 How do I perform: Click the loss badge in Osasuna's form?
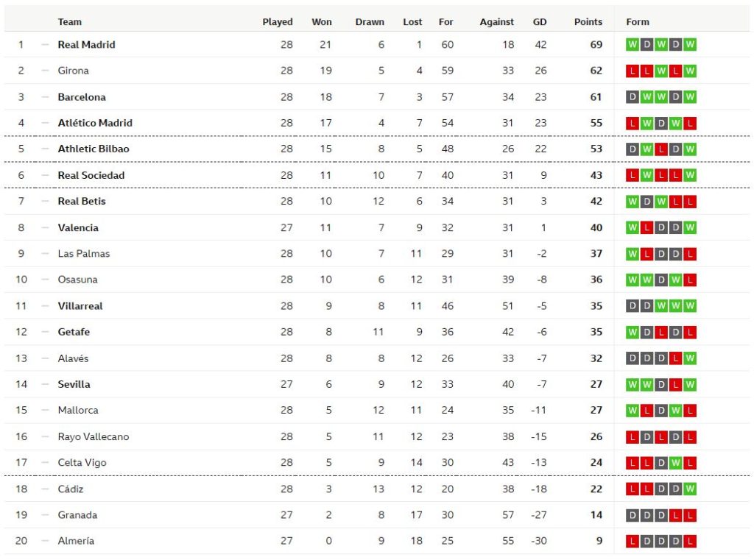(690, 280)
